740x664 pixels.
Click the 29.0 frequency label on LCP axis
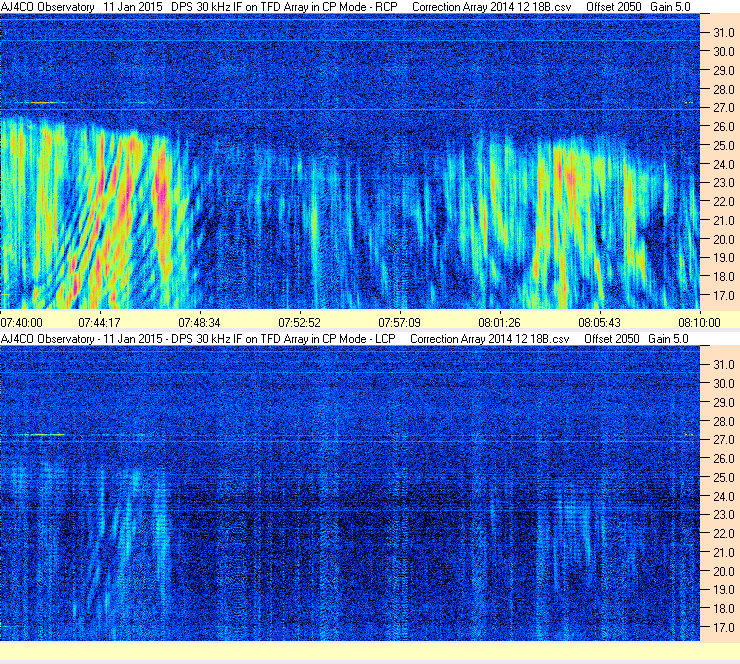click(x=723, y=403)
